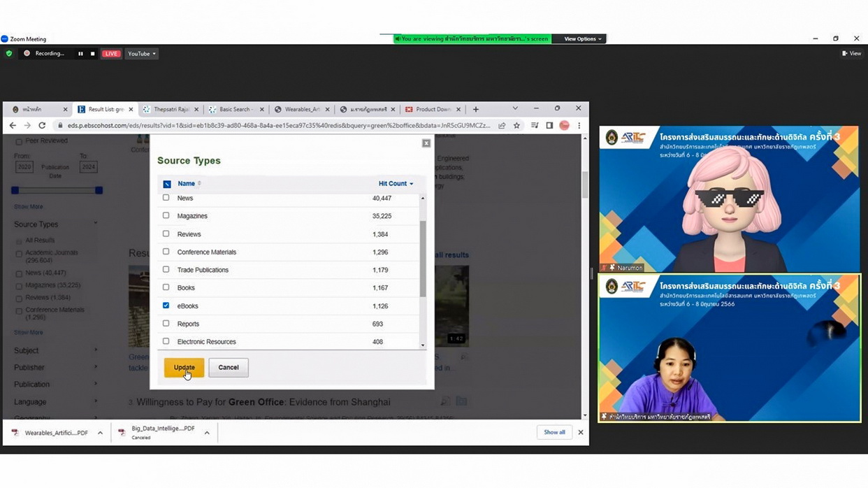
Task: Bookmark this page with the star icon
Action: tap(516, 126)
